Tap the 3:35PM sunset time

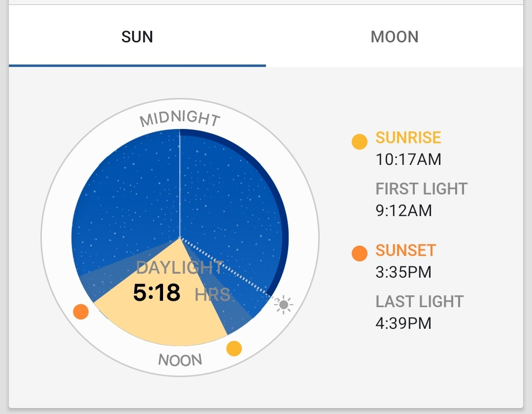[x=403, y=272]
